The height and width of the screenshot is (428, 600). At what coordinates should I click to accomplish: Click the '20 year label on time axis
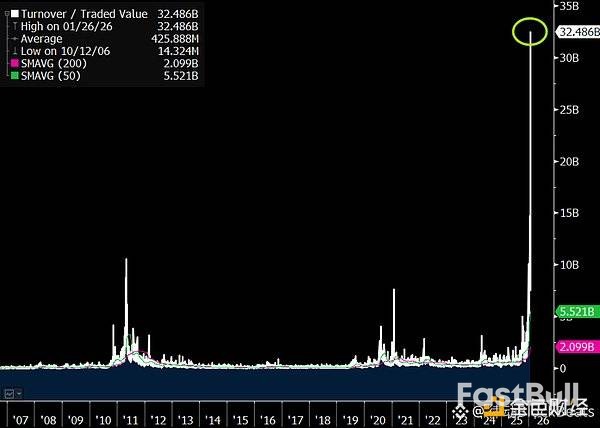tap(378, 420)
